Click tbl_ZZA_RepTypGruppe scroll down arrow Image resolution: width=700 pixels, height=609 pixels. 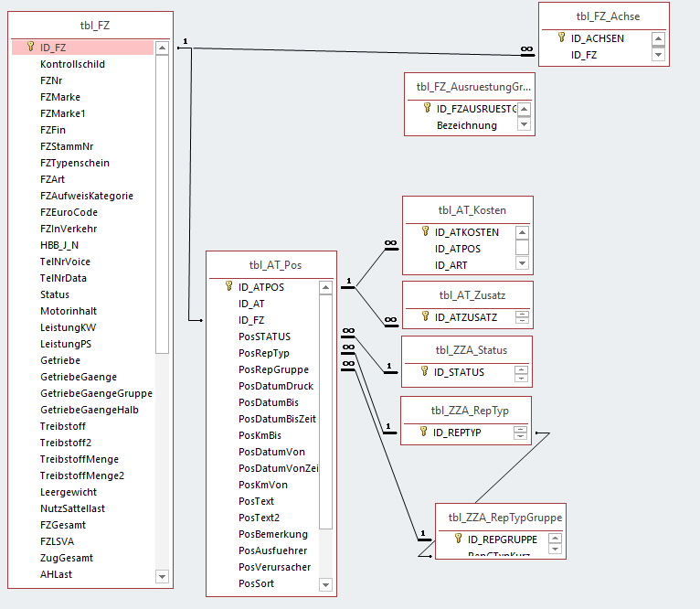pos(555,549)
